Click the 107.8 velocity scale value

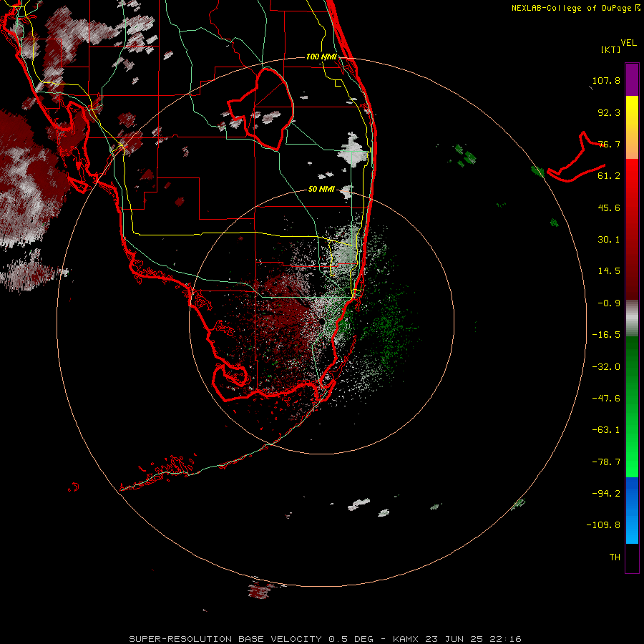(606, 80)
